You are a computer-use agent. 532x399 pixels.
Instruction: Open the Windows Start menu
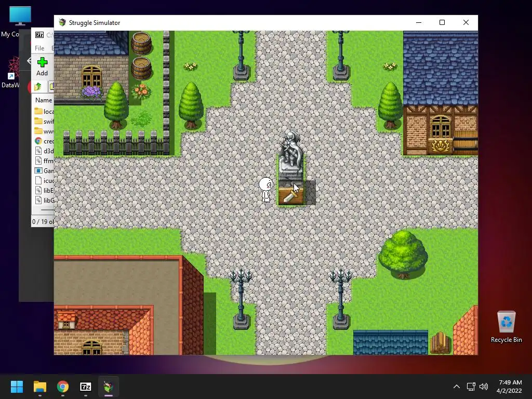tap(17, 387)
